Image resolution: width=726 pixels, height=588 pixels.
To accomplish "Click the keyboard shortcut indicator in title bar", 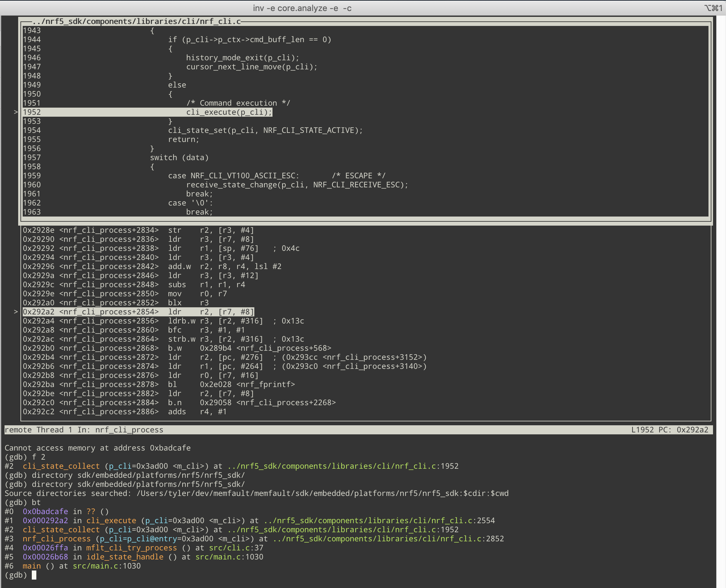I will [713, 8].
